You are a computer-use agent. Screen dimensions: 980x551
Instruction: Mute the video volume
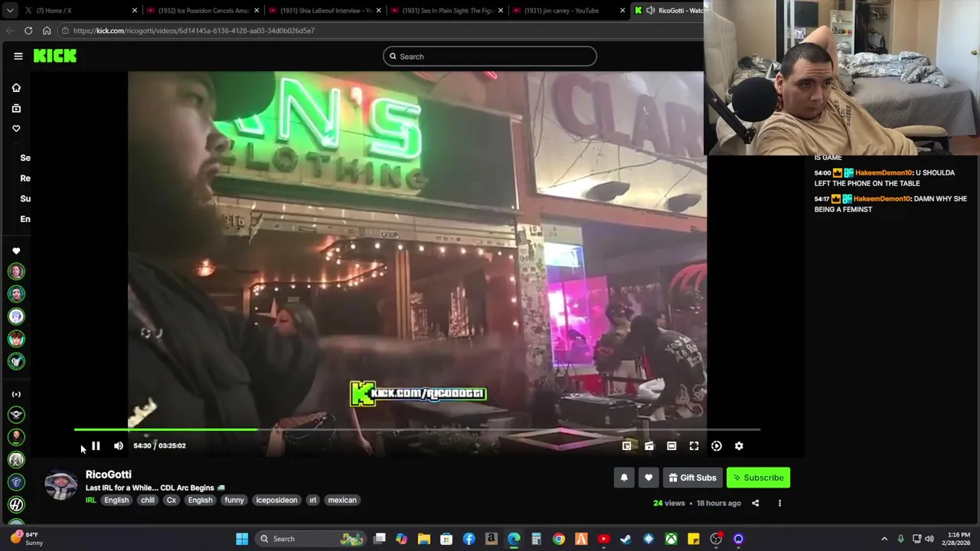click(x=119, y=445)
